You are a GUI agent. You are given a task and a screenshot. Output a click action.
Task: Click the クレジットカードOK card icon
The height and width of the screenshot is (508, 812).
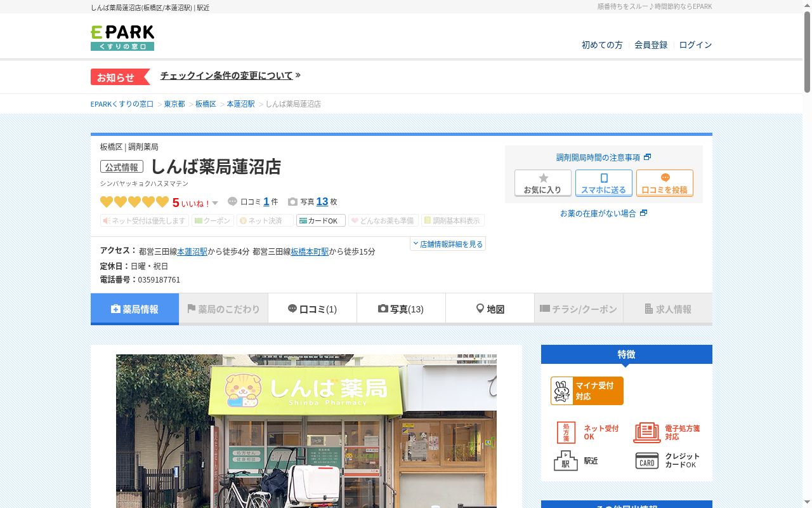[647, 461]
